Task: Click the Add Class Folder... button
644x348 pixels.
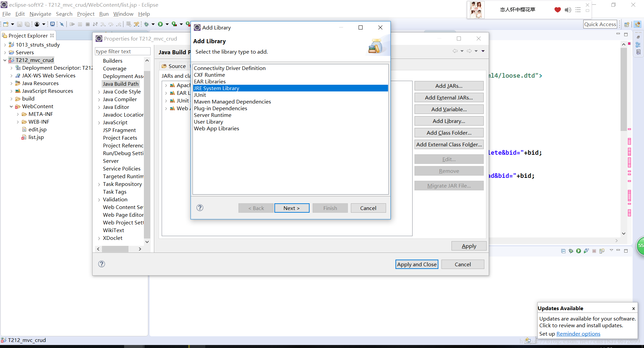Action: point(449,133)
